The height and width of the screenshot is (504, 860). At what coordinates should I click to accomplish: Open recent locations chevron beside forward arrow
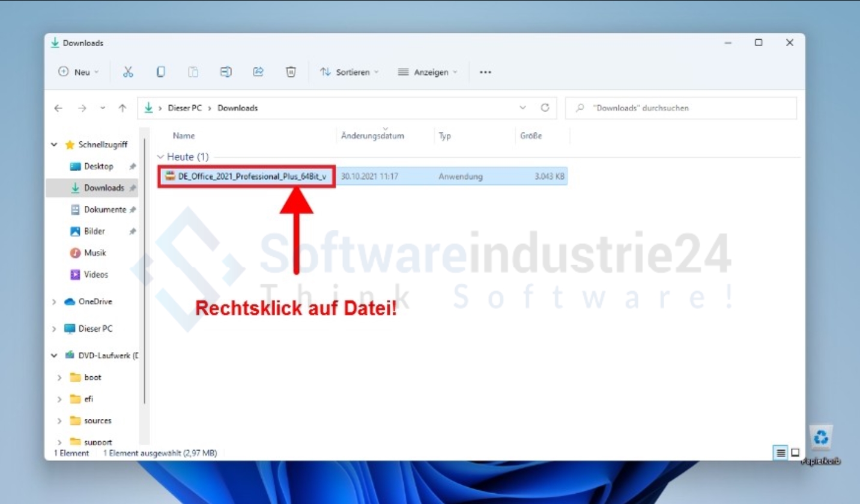[103, 108]
